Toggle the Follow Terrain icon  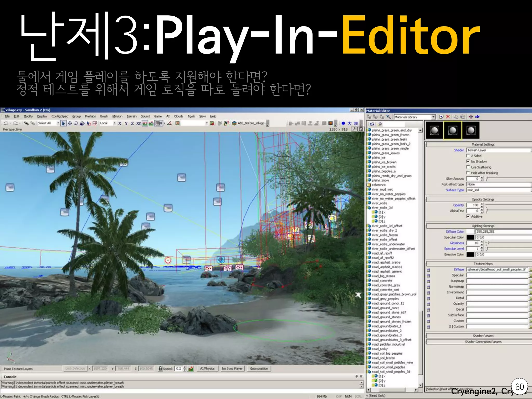(x=145, y=123)
